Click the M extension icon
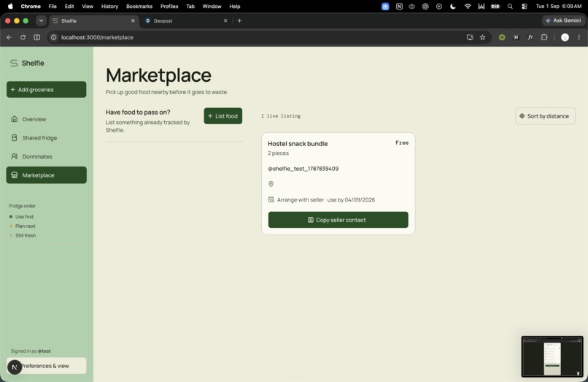The width and height of the screenshot is (588, 382). [516, 37]
